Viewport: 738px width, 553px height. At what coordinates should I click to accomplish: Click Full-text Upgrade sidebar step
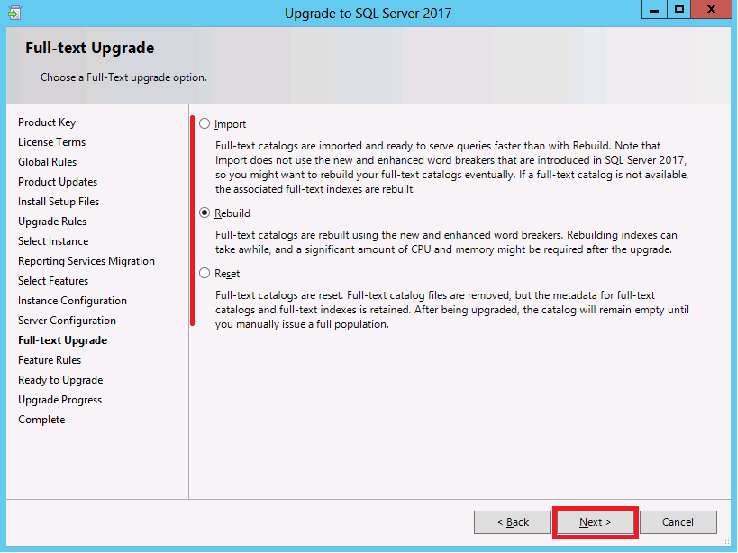pos(63,340)
